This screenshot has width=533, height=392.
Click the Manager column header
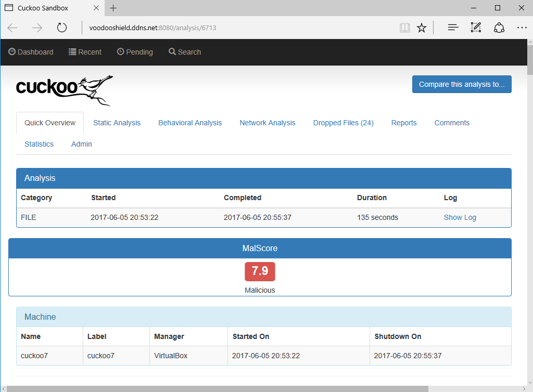pos(169,336)
